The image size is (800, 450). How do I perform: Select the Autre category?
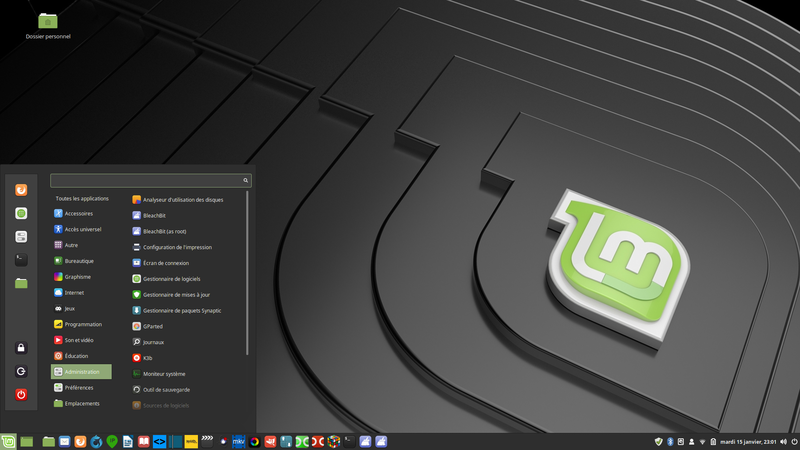pos(82,245)
